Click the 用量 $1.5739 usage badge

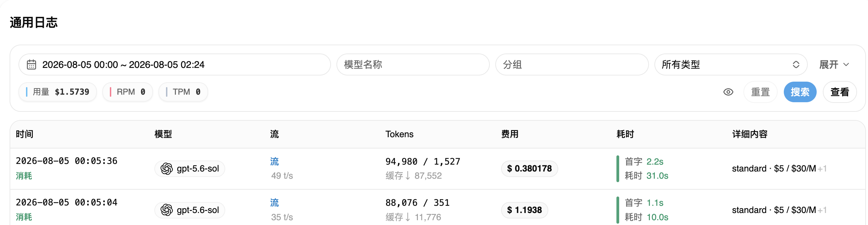pos(58,92)
